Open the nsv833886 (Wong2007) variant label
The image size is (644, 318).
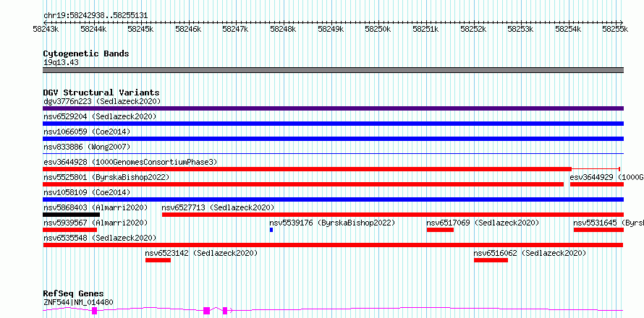pos(87,147)
